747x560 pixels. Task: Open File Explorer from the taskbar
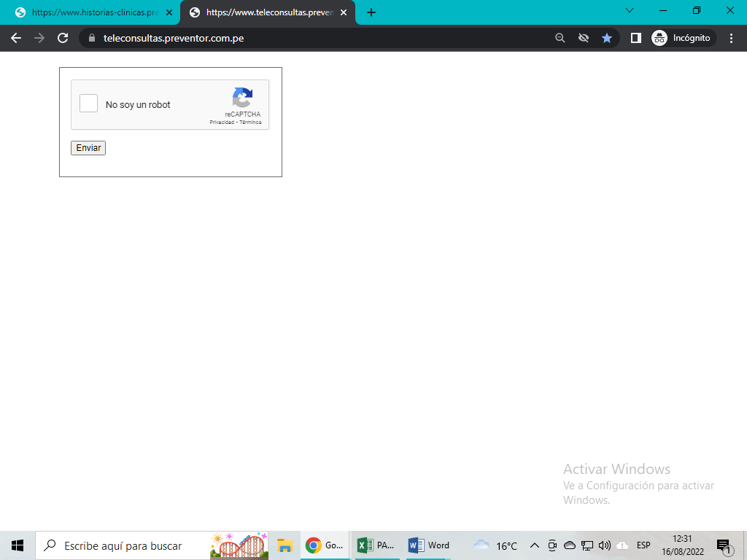(285, 545)
